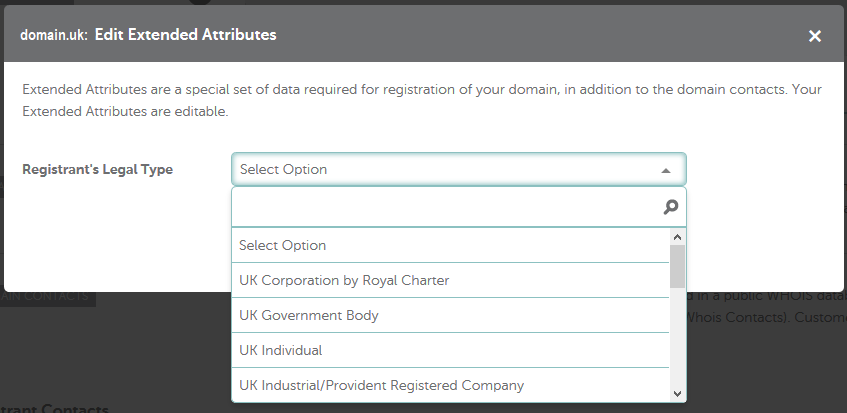Click the magnifier search icon in dropdown

[670, 207]
